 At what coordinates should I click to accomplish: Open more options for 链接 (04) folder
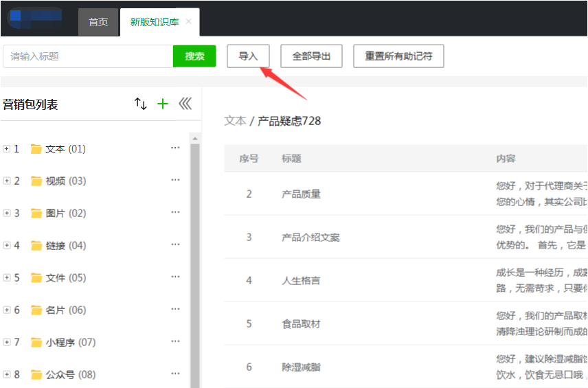(175, 245)
